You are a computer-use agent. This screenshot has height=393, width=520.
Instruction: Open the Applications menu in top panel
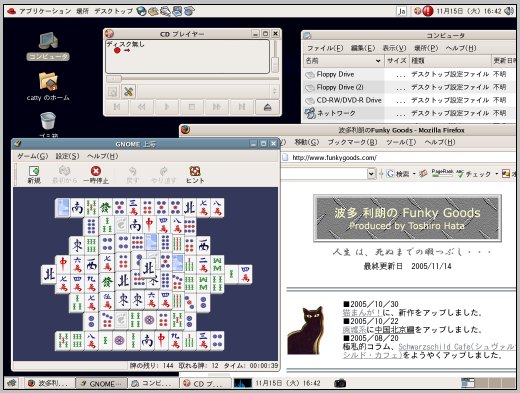(x=45, y=11)
